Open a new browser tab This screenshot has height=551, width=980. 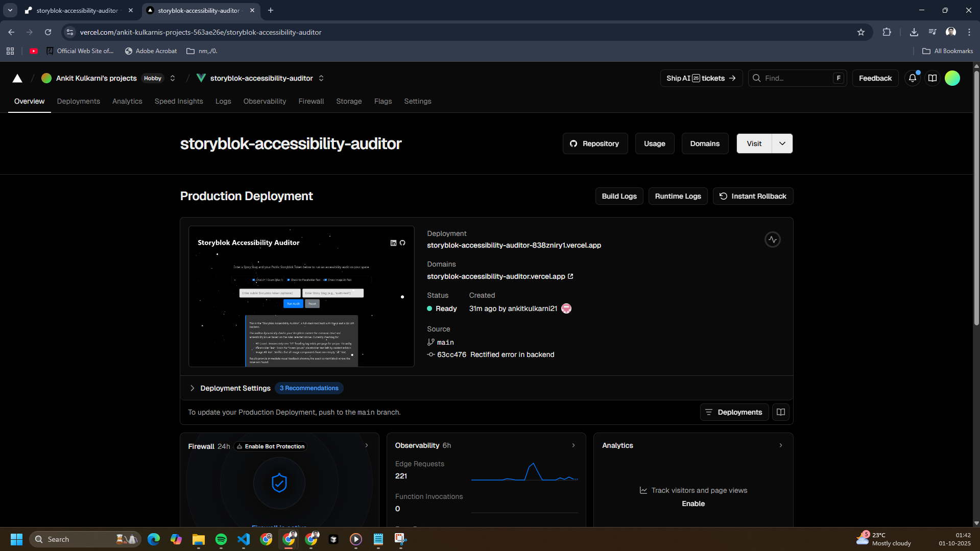pos(271,10)
